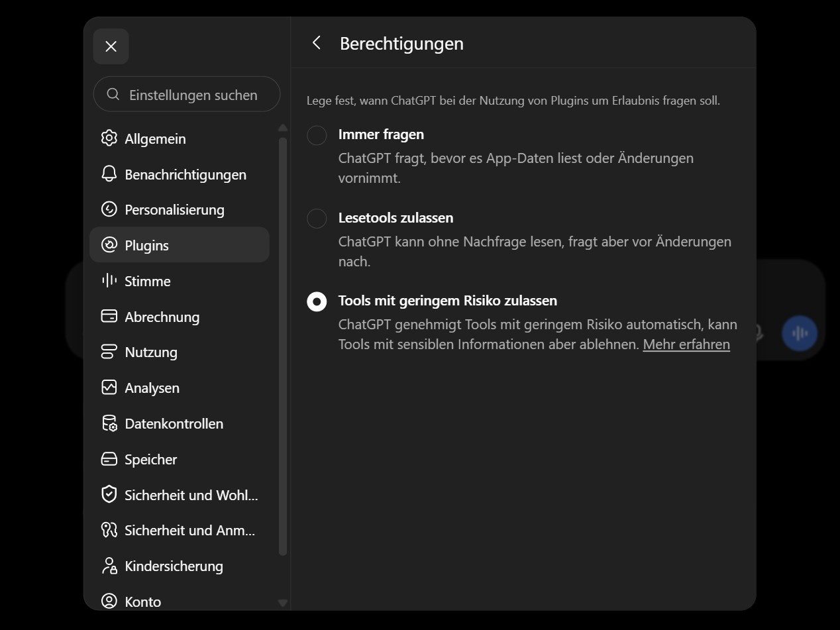Click the Plugins icon in the sidebar

point(109,245)
